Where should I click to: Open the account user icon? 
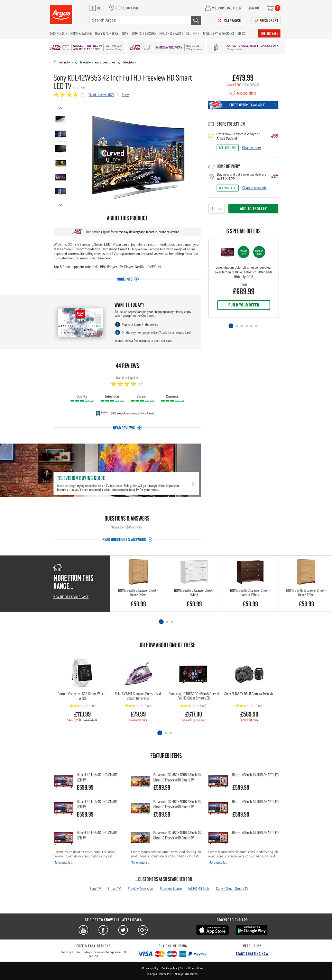208,8
